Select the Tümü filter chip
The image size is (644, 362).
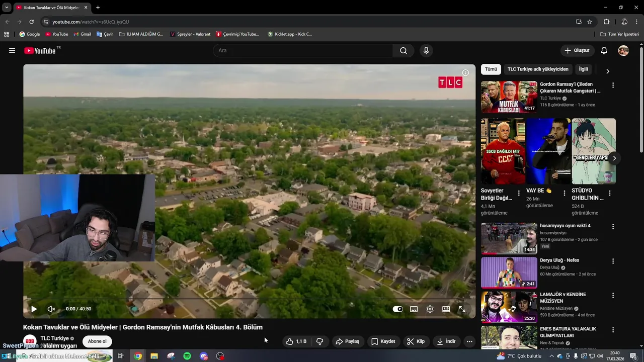(x=491, y=69)
